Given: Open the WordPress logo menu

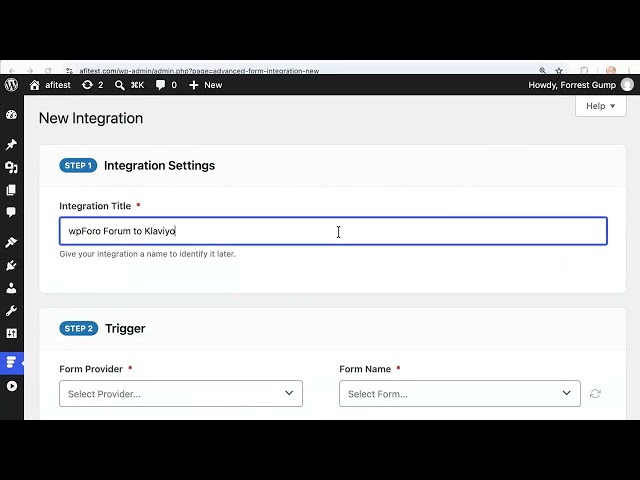Looking at the screenshot, I should point(11,85).
